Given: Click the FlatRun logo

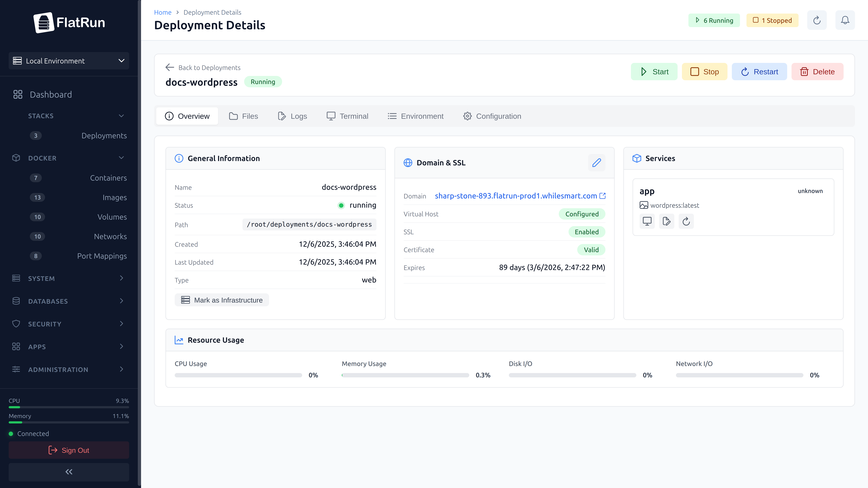Looking at the screenshot, I should (x=69, y=23).
